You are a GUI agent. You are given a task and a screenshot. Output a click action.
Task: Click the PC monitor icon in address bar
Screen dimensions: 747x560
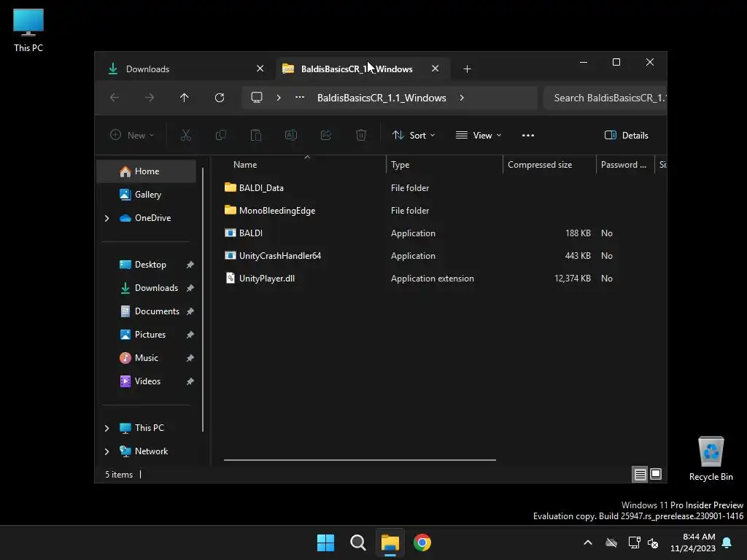pos(257,98)
